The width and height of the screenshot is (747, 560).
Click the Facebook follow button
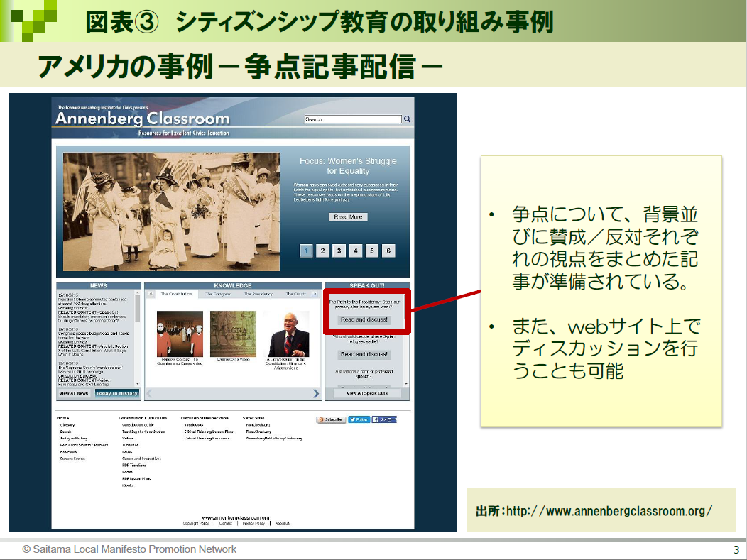pos(384,419)
